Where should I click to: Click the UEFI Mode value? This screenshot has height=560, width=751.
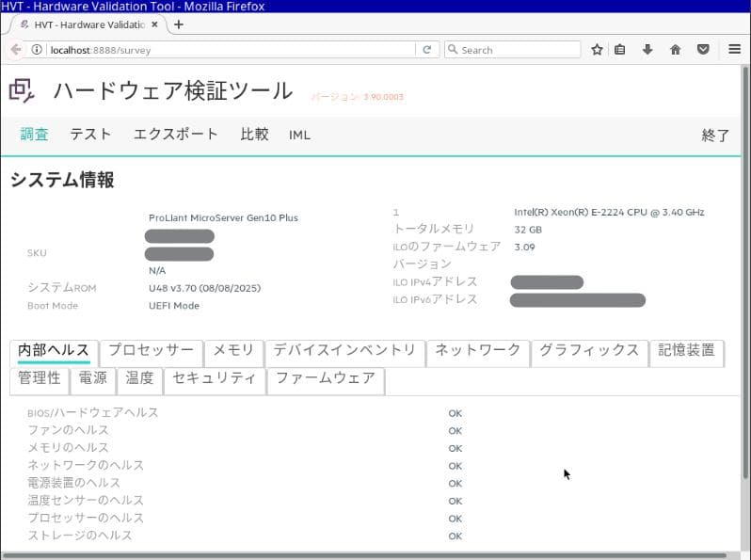(174, 306)
